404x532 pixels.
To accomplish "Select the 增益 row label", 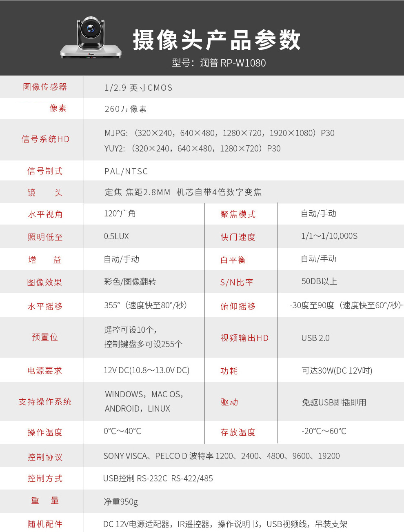I will 45,260.
